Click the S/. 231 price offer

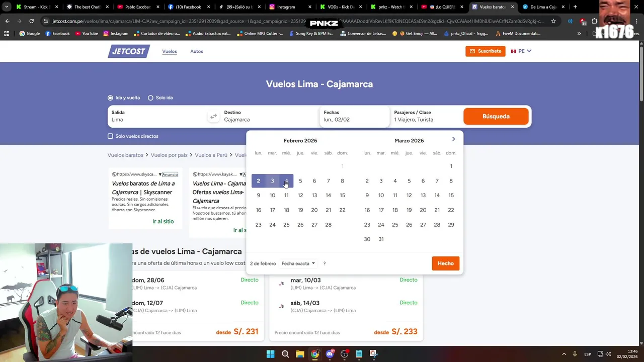[x=246, y=332]
